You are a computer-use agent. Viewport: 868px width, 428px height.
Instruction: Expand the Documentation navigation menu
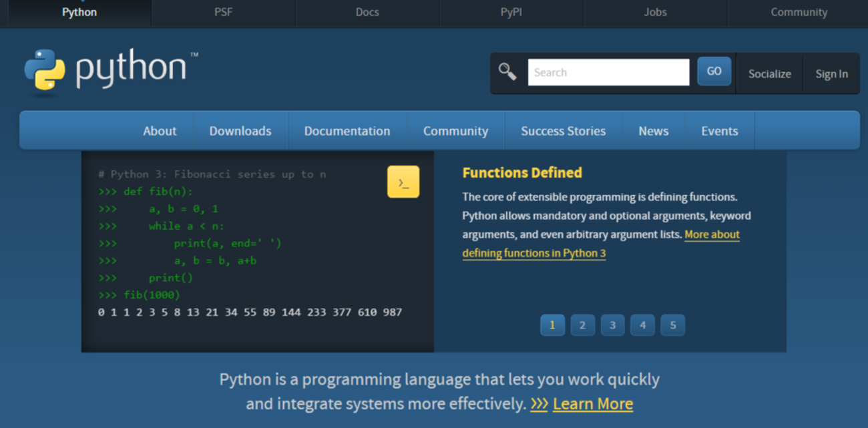tap(347, 131)
